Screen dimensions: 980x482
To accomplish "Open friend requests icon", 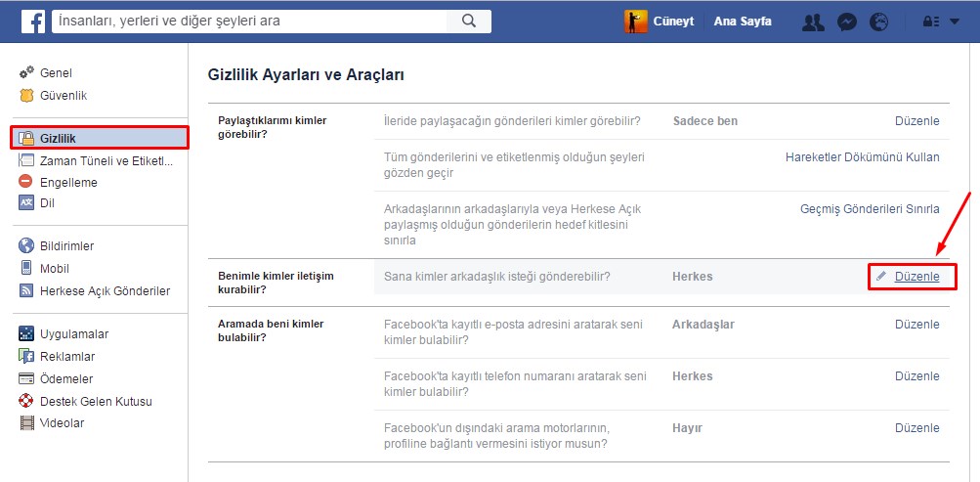I will tap(813, 22).
